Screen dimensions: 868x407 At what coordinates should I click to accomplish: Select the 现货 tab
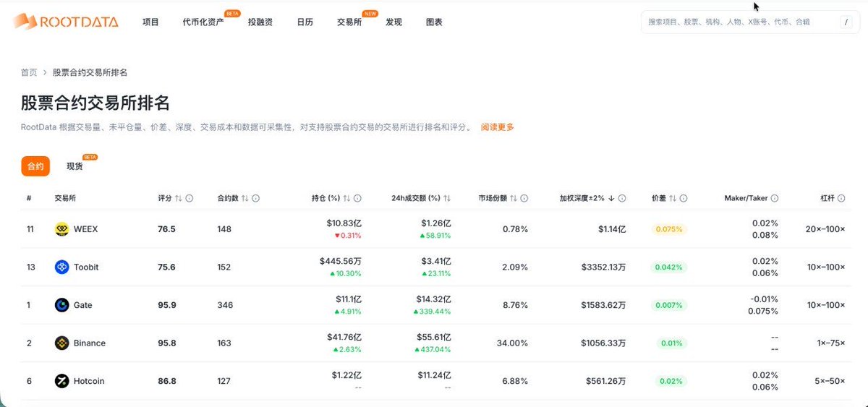(x=75, y=166)
